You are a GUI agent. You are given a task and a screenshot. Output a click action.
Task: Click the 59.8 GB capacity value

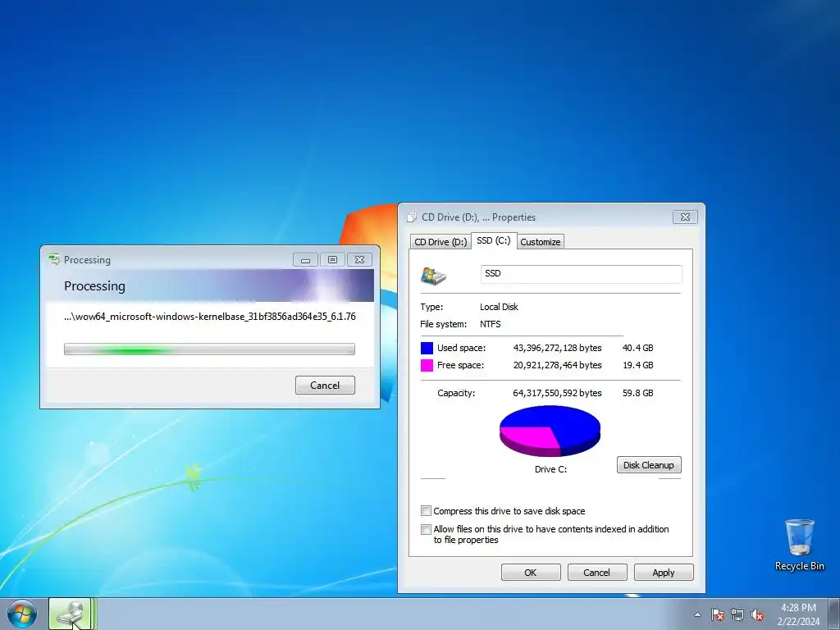tap(637, 393)
